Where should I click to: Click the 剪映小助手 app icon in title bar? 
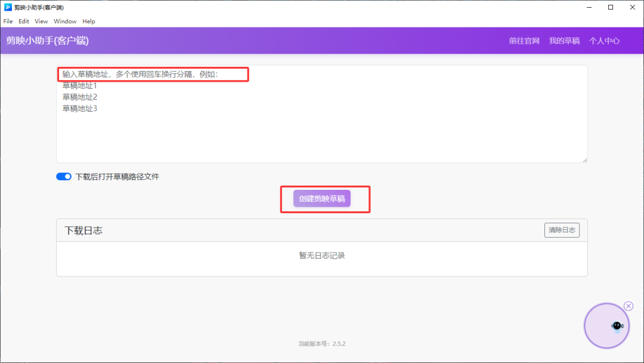(x=8, y=7)
